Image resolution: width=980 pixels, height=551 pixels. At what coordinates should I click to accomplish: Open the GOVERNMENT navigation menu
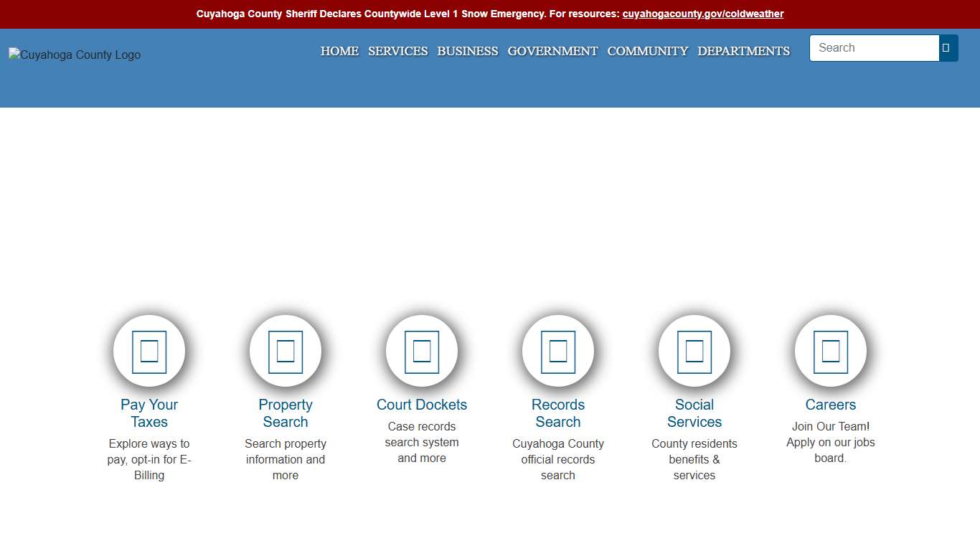pos(552,51)
